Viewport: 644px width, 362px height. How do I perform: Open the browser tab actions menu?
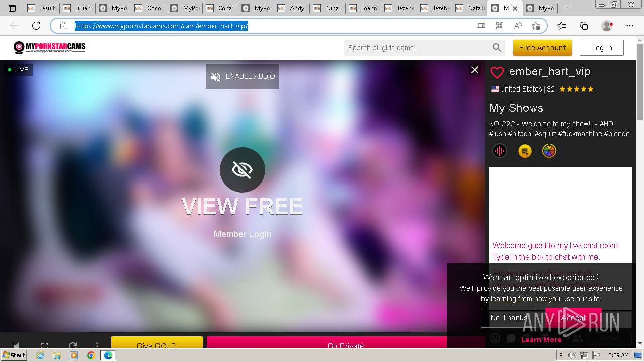pos(12,8)
